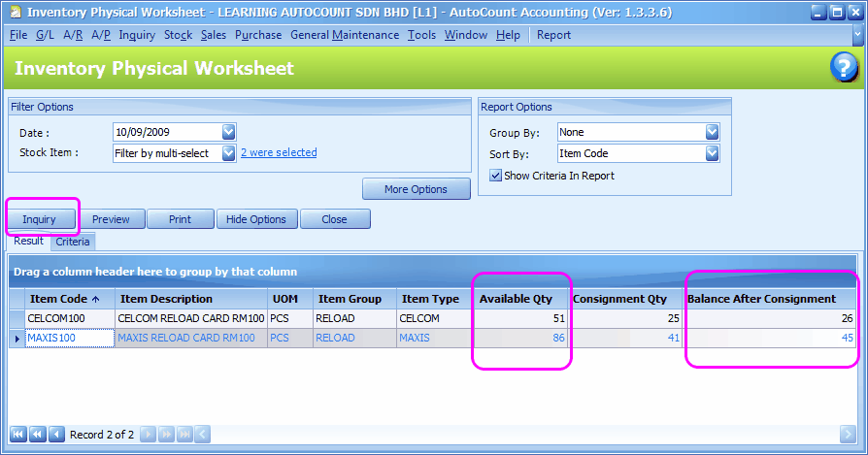
Task: Click Available Qty value 51
Action: [521, 318]
